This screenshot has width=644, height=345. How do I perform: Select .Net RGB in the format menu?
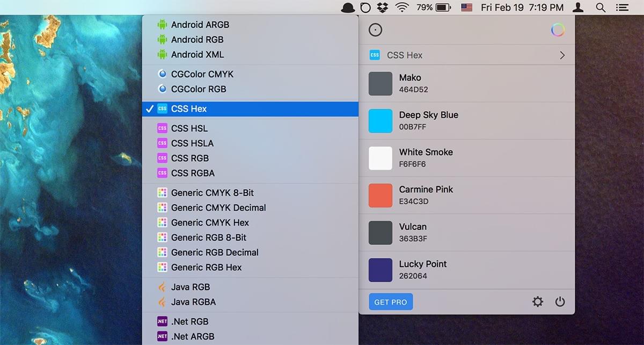coord(250,321)
